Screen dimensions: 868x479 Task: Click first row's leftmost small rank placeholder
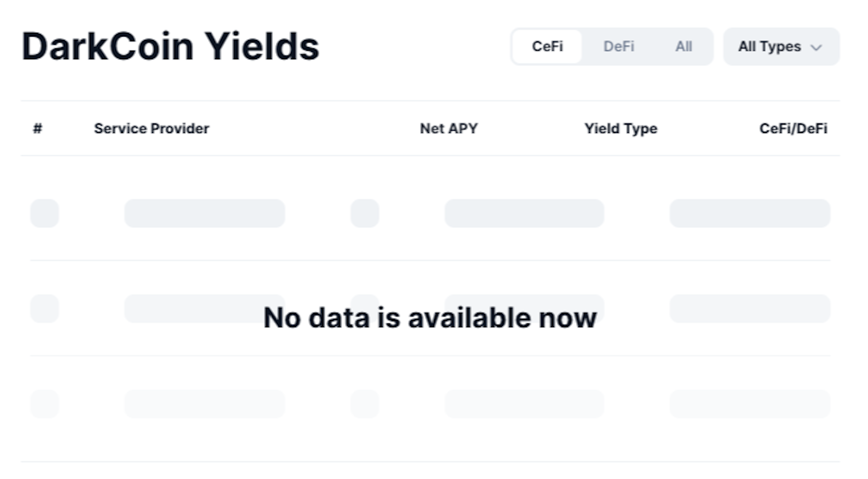[45, 213]
